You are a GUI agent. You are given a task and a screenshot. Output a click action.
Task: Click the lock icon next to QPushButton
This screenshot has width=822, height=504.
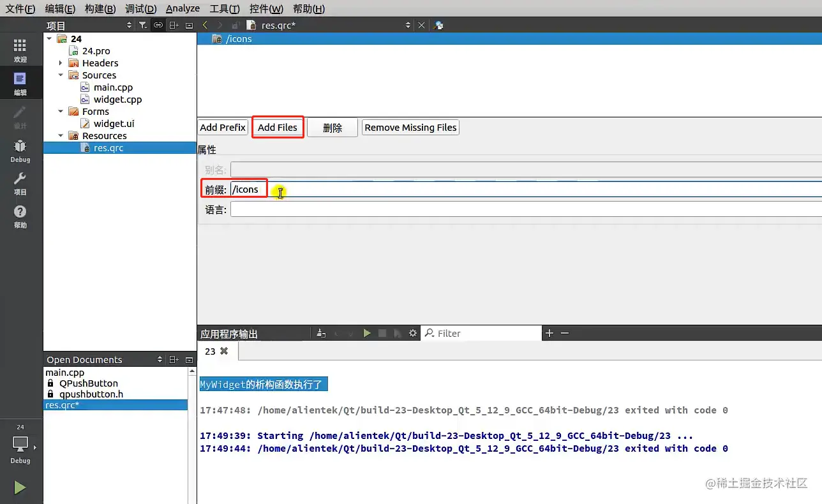pyautogui.click(x=51, y=383)
